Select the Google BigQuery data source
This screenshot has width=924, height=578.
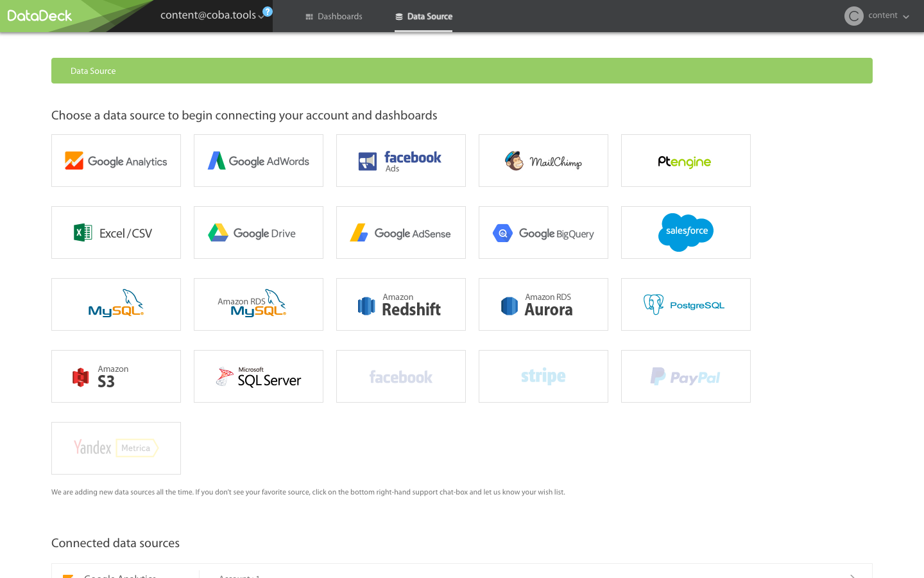pyautogui.click(x=543, y=232)
